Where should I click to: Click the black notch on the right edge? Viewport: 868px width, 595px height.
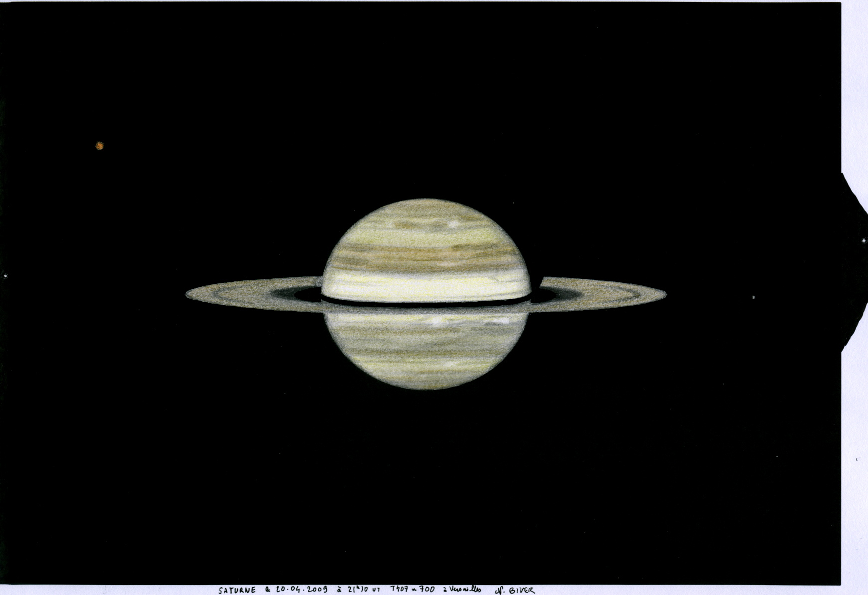(x=852, y=259)
